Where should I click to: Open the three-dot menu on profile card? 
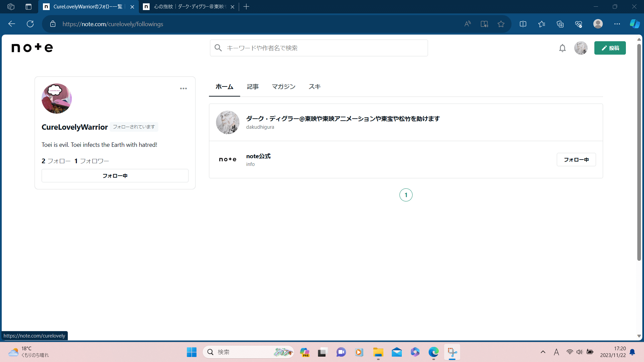(x=183, y=88)
